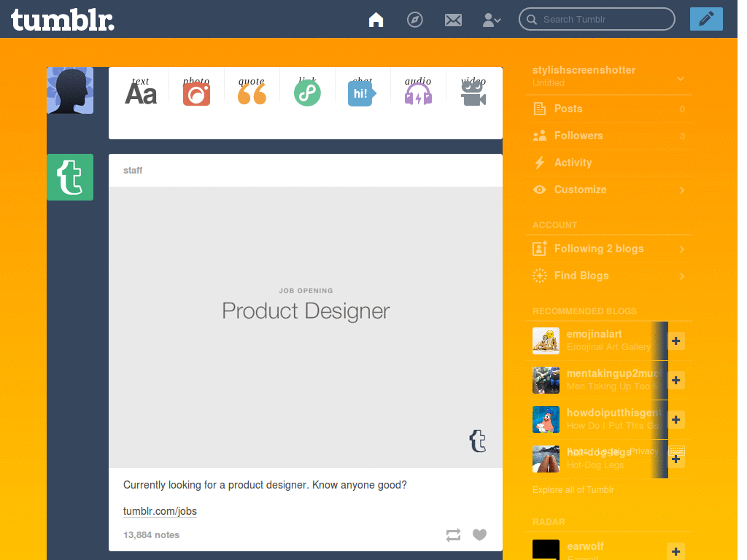747x560 pixels.
Task: Create a new link post
Action: (307, 92)
